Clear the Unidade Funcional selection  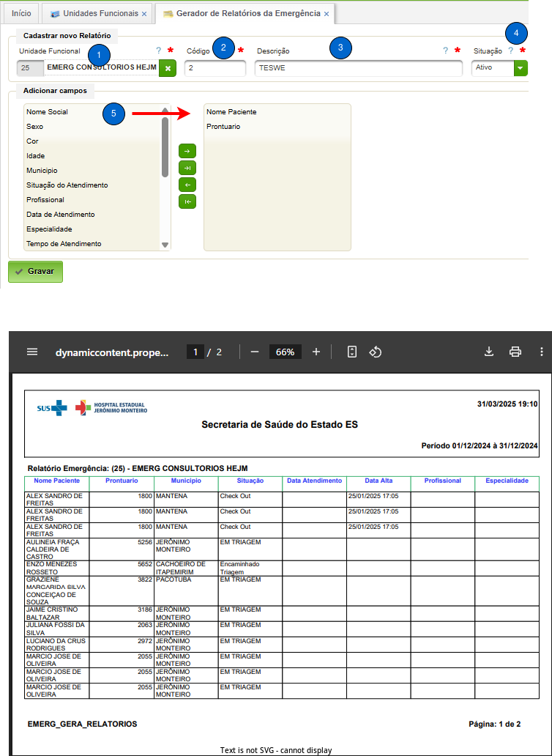[x=168, y=68]
